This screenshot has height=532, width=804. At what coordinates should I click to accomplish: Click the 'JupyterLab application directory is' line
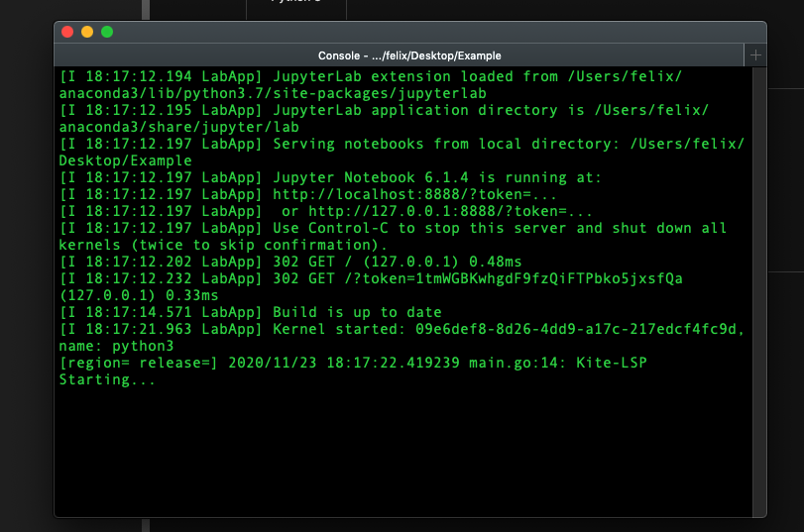(x=384, y=111)
